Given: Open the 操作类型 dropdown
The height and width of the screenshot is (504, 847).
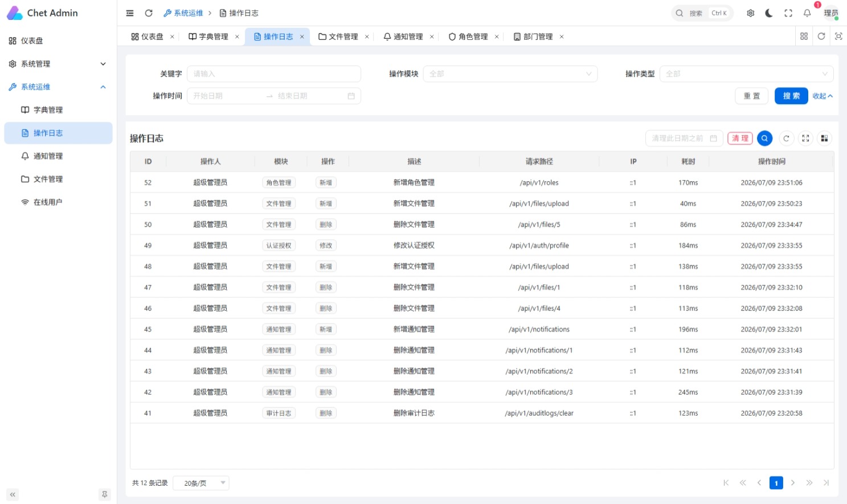Looking at the screenshot, I should [747, 74].
